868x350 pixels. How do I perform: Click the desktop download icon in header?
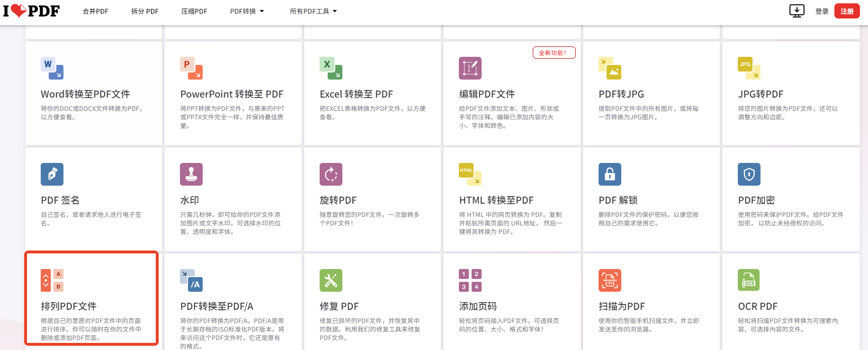(x=797, y=11)
